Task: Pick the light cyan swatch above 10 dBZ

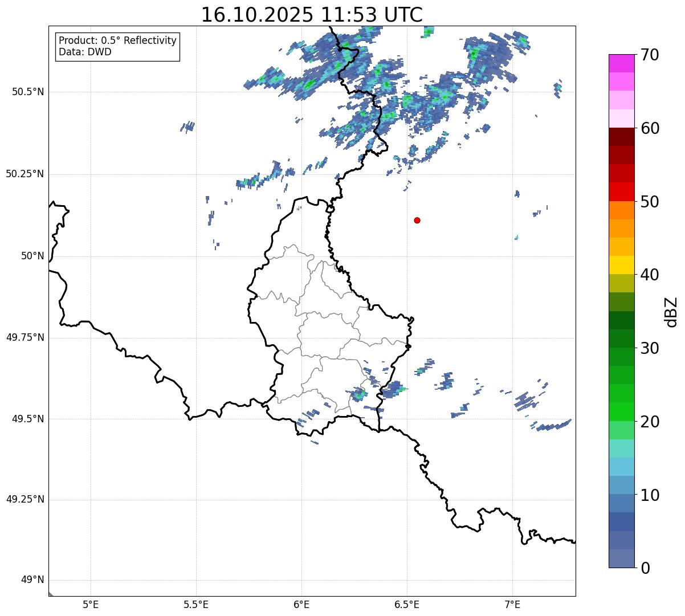Action: [x=622, y=466]
